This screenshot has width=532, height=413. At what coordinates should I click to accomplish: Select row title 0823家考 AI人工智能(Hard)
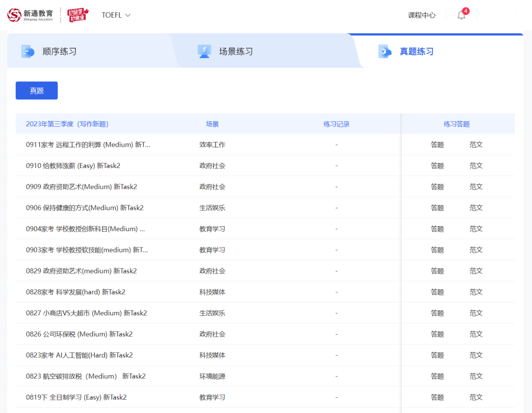tap(79, 355)
